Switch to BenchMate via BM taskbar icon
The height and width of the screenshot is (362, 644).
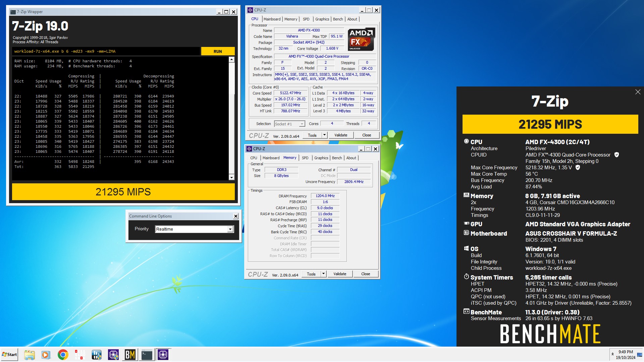point(130,355)
